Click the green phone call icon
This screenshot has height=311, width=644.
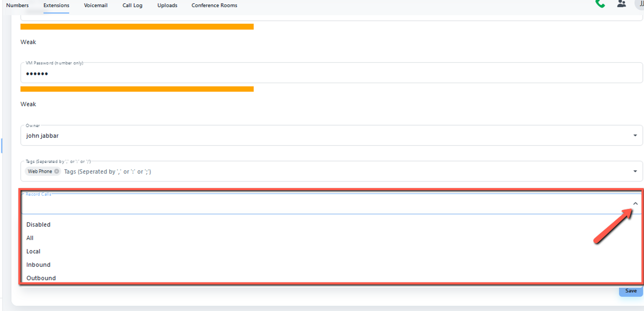[600, 4]
